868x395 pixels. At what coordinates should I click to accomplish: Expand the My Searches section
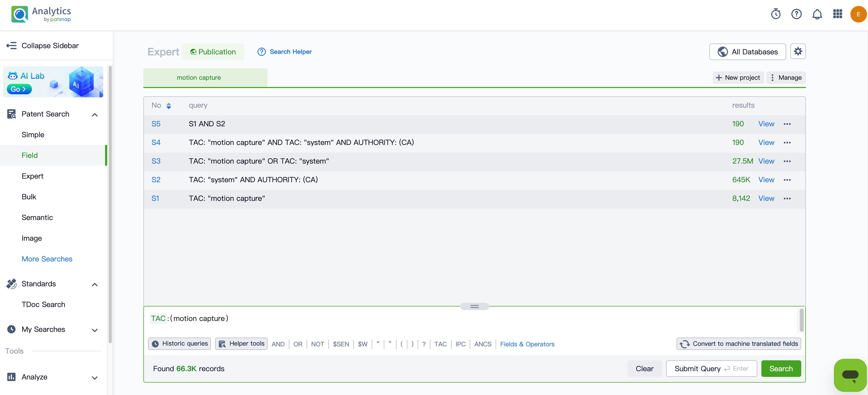(x=95, y=330)
